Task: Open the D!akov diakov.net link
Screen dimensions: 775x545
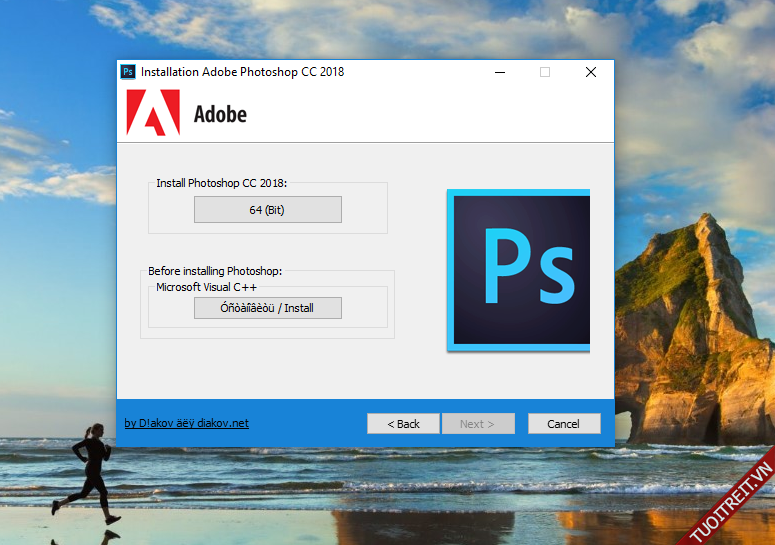Action: pyautogui.click(x=186, y=423)
